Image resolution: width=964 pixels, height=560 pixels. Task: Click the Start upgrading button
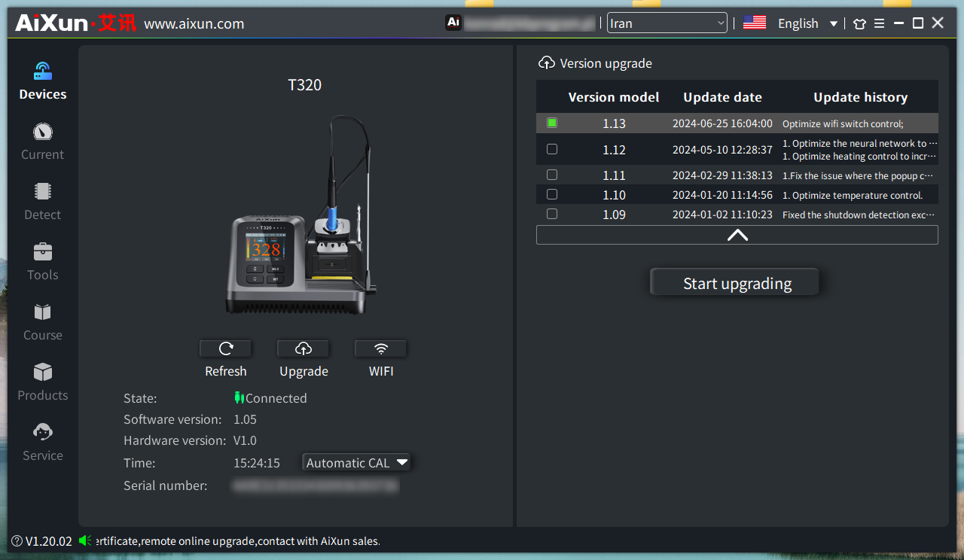pos(734,283)
